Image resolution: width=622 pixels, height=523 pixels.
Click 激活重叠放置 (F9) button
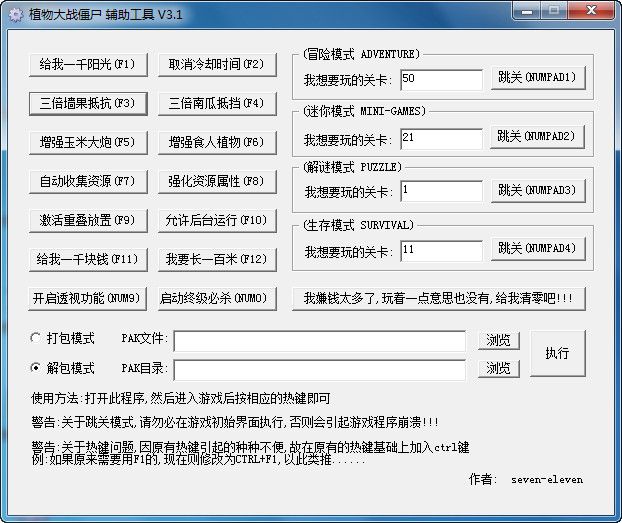tap(88, 221)
